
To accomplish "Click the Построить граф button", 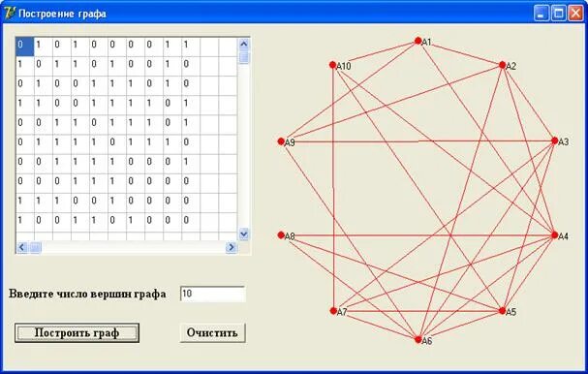I will [77, 332].
